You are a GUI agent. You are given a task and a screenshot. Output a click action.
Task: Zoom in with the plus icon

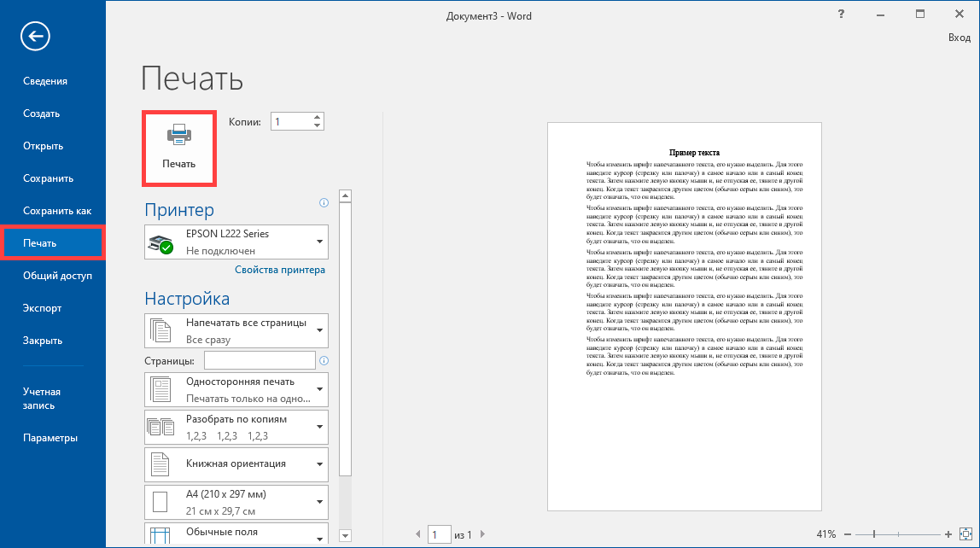tap(948, 534)
